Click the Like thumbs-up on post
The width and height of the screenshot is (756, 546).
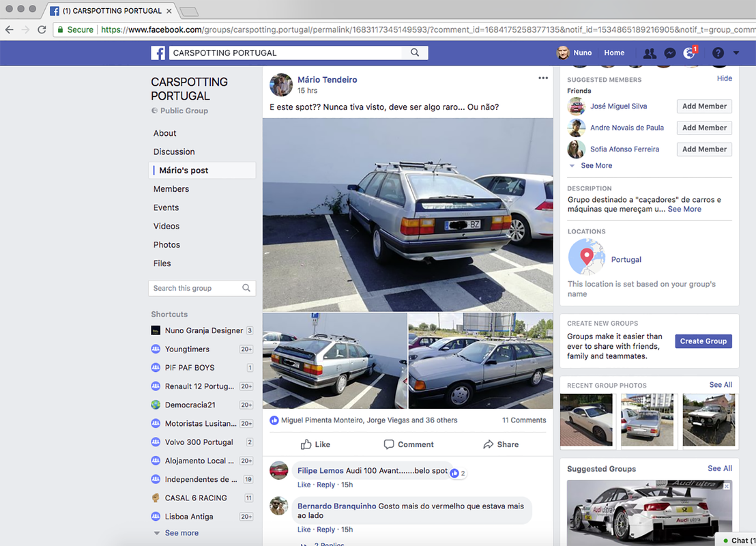(x=315, y=444)
